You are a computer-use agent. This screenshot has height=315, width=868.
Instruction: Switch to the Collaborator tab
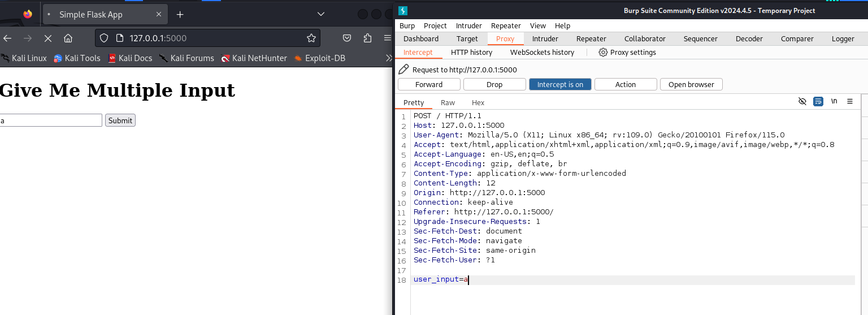(x=645, y=38)
